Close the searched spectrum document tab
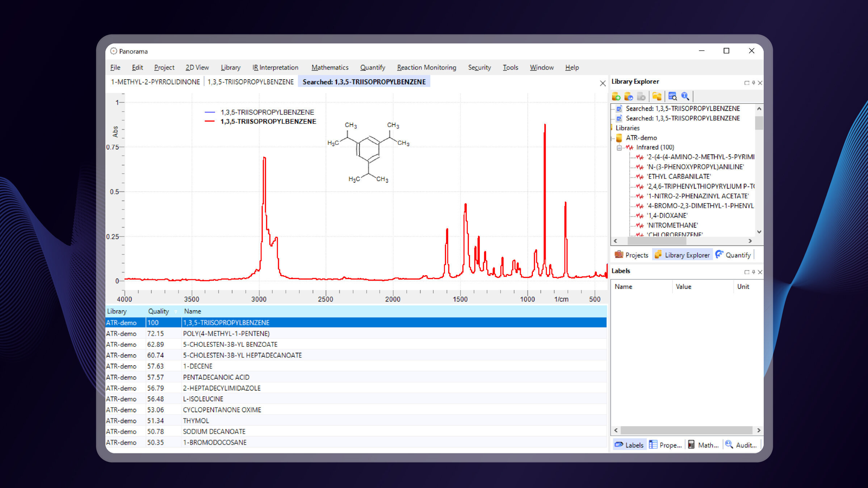This screenshot has width=868, height=488. click(603, 83)
